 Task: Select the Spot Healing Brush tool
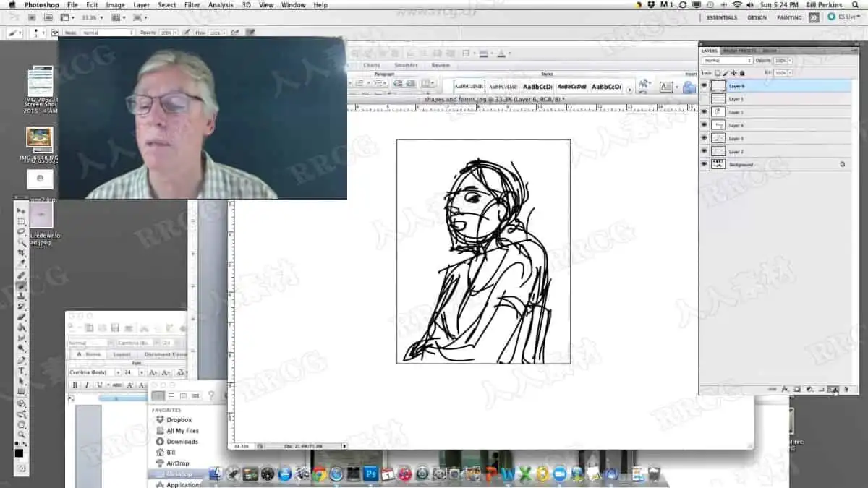[21, 275]
